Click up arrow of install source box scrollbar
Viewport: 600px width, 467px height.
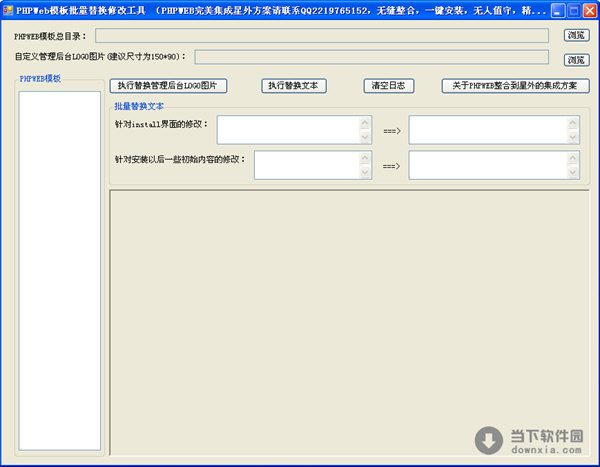[365, 123]
